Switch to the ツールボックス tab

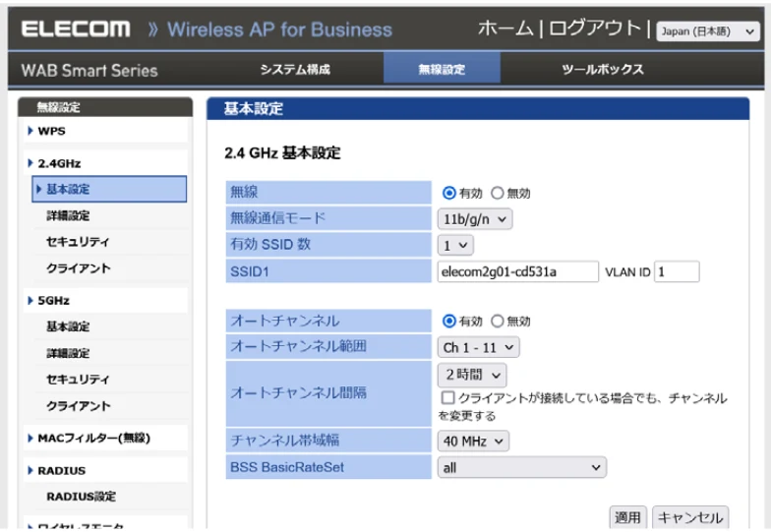click(x=603, y=70)
